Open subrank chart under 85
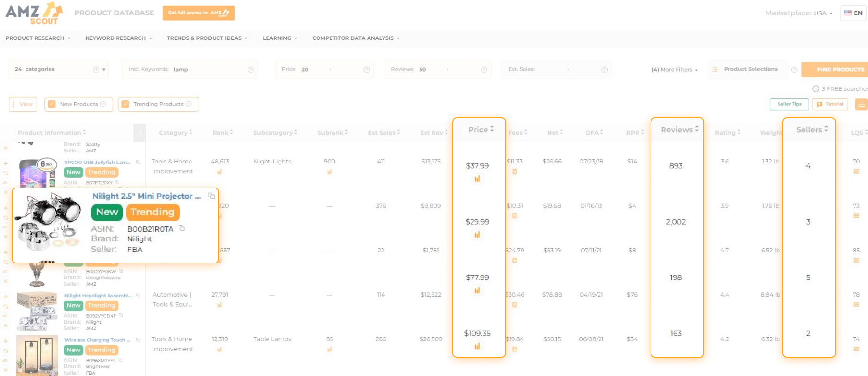This screenshot has width=868, height=376. [x=329, y=350]
